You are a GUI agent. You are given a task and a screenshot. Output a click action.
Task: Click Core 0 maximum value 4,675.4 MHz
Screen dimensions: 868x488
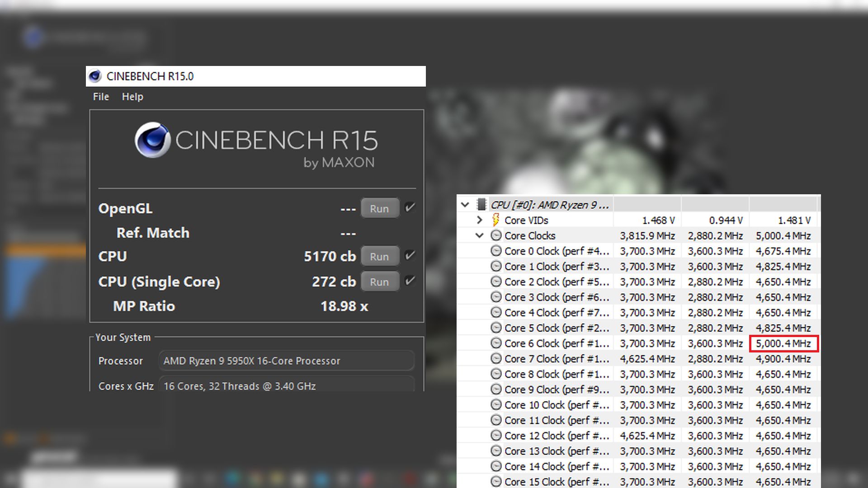[783, 251]
